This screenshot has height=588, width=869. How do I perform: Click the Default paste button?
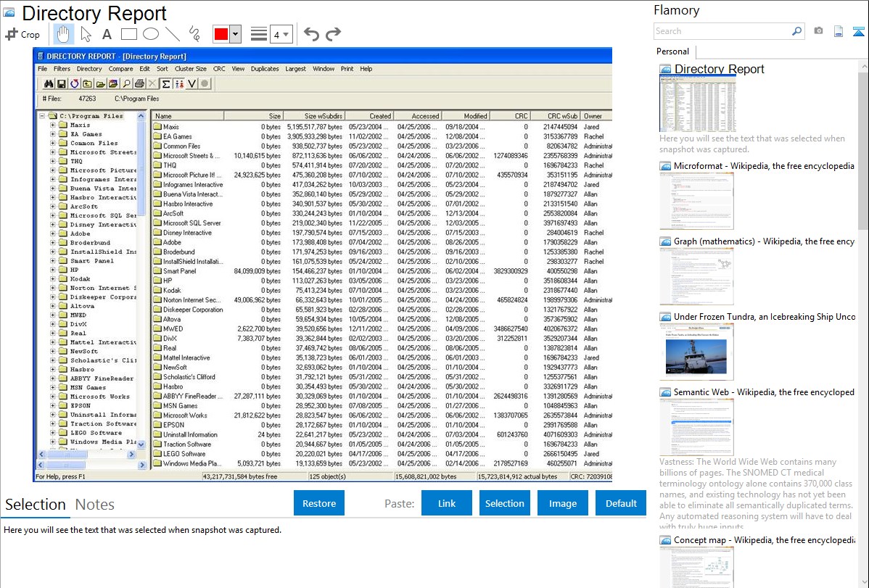coord(621,503)
